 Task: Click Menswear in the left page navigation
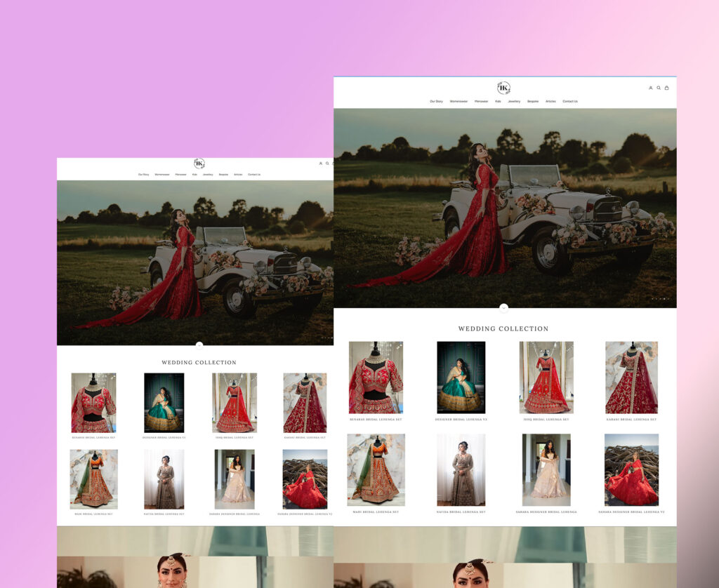(180, 174)
